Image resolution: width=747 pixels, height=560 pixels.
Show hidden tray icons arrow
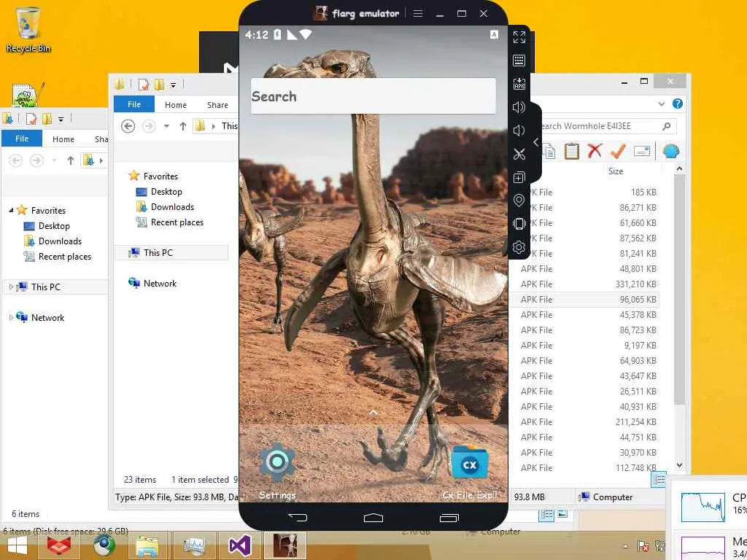click(x=625, y=546)
